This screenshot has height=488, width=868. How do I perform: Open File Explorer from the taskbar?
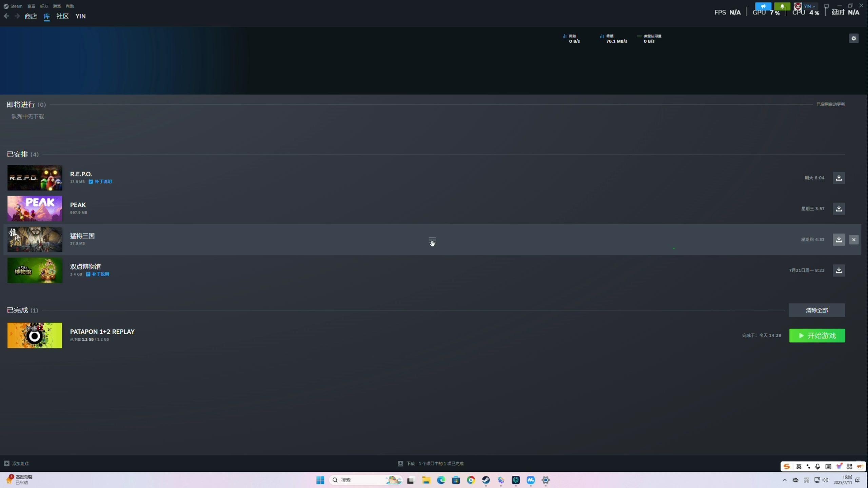point(426,480)
